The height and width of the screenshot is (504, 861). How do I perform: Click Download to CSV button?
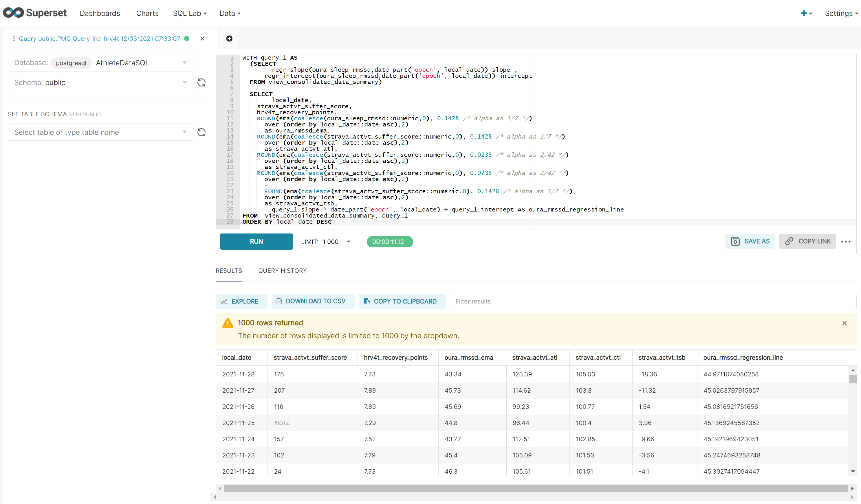coord(313,301)
